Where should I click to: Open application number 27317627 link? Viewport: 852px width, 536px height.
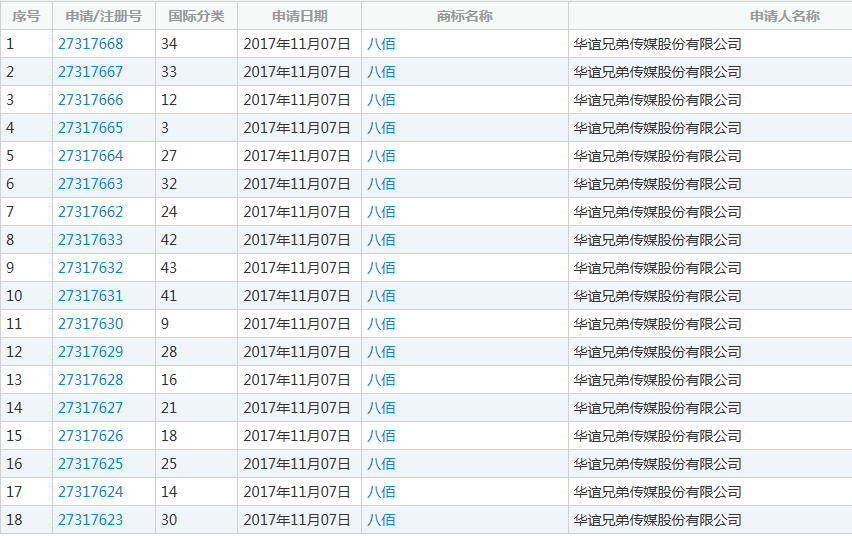pyautogui.click(x=90, y=408)
